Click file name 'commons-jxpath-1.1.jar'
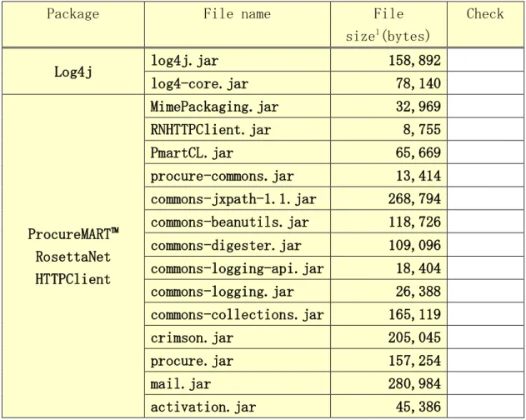This screenshot has width=526, height=420. pyautogui.click(x=233, y=199)
